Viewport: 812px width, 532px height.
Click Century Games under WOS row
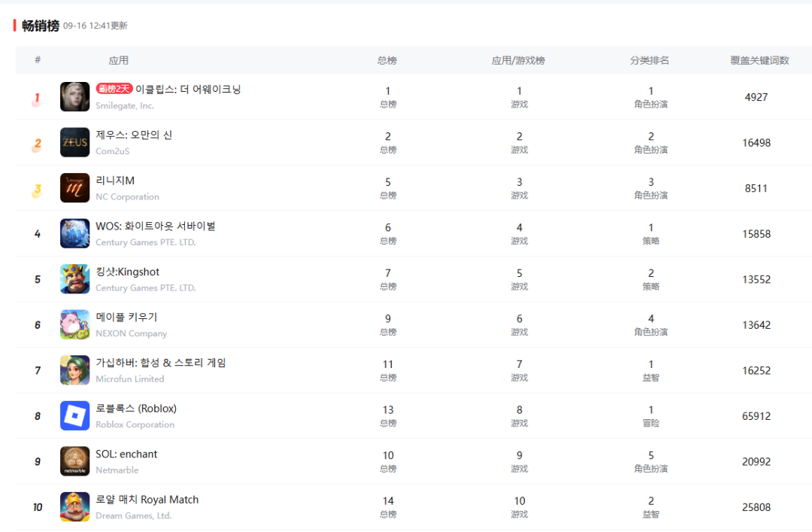(x=146, y=242)
